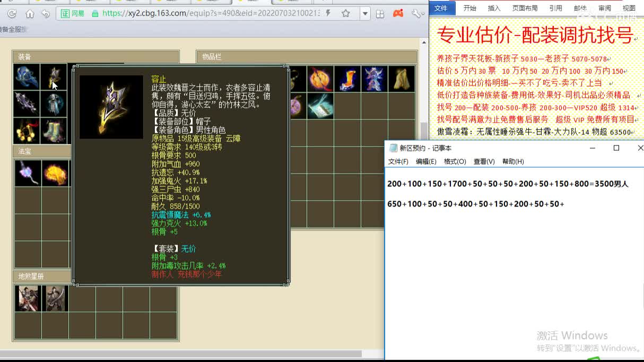Image resolution: width=644 pixels, height=362 pixels.
Task: Click the Notepad 新区预约 title bar icon
Action: point(393,148)
